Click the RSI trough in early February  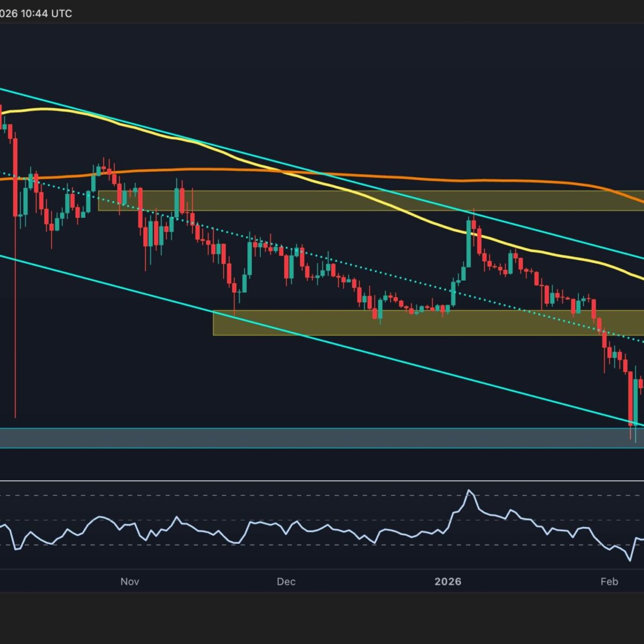pyautogui.click(x=629, y=560)
